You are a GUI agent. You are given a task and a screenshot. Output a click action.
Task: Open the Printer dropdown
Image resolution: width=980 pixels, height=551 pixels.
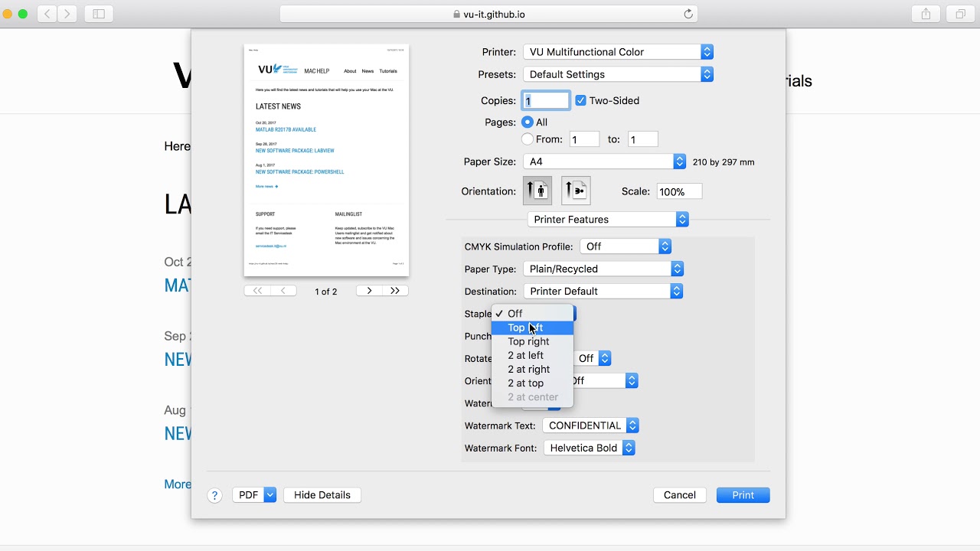(618, 52)
